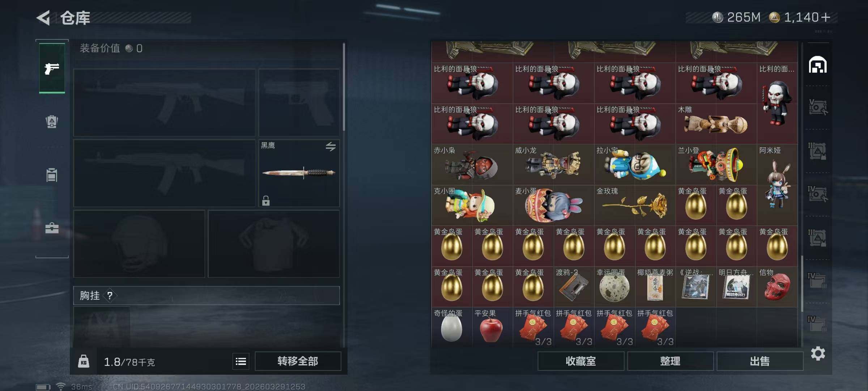Open the list view icon beside 转移全部

pos(241,361)
